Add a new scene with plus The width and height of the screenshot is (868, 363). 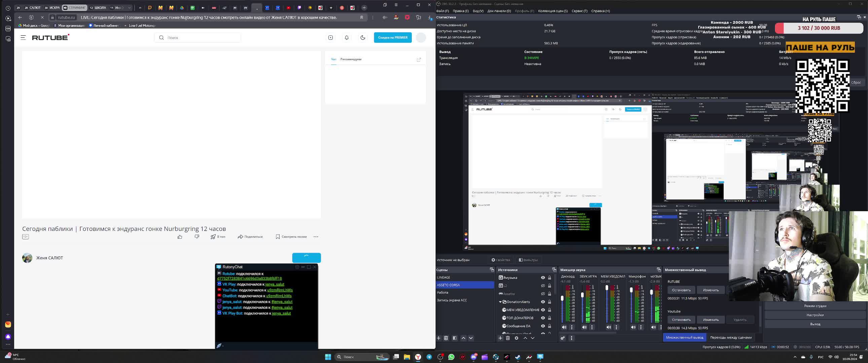point(439,338)
